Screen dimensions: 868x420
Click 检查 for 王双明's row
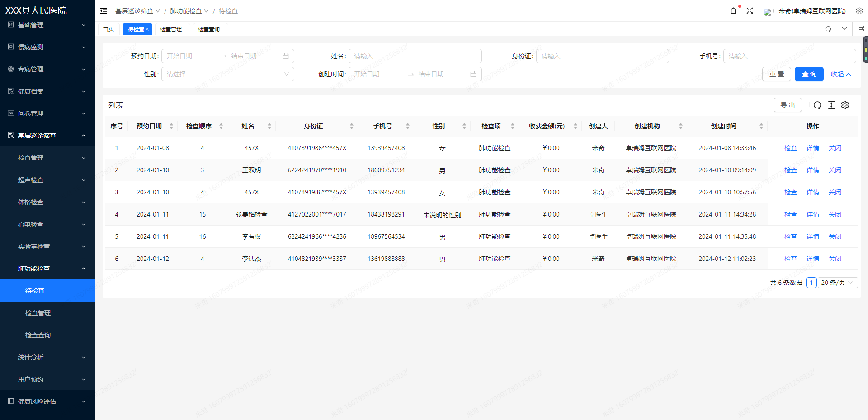coord(791,170)
